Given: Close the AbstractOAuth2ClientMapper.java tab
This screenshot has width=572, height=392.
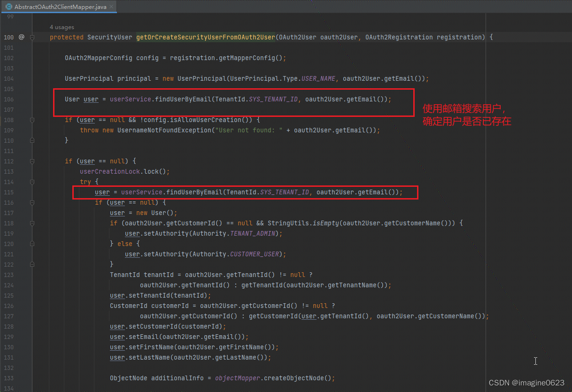Looking at the screenshot, I should pos(111,8).
